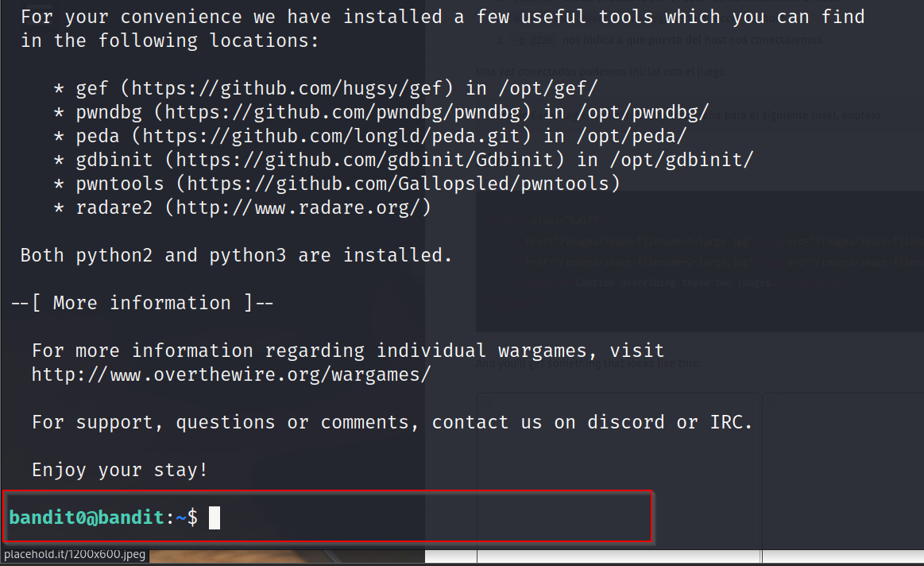924x566 pixels.
Task: Open the gdbinit GitHub URL
Action: coord(365,160)
